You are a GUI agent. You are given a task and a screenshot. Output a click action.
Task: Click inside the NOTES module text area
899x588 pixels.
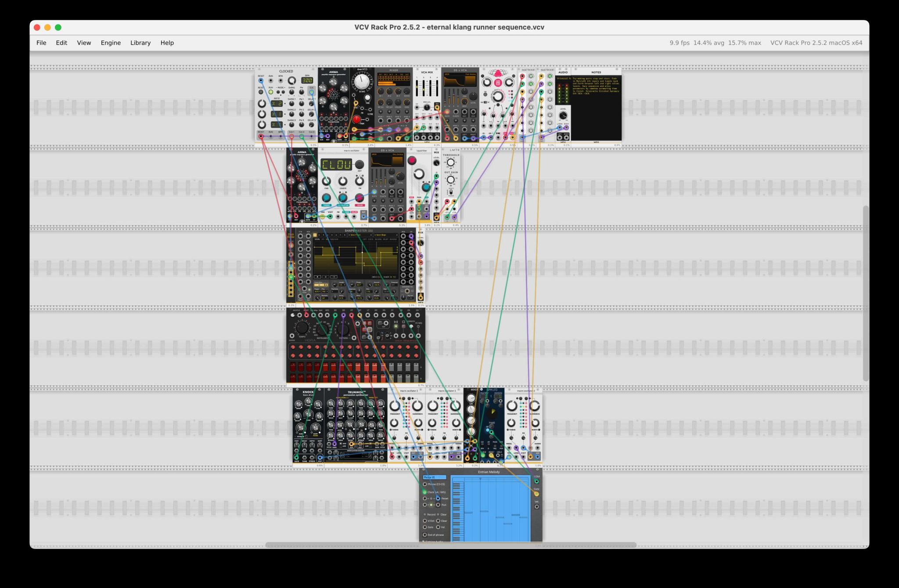point(597,108)
